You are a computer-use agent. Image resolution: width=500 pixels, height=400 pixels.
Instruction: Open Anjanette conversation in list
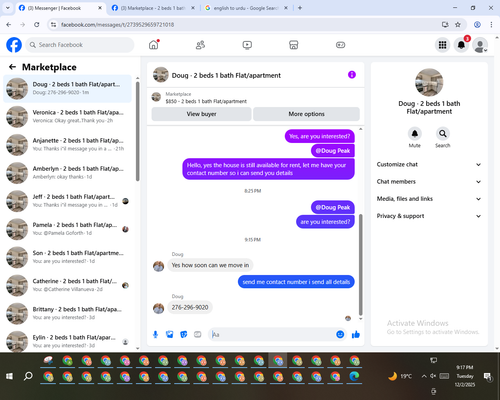click(x=67, y=145)
